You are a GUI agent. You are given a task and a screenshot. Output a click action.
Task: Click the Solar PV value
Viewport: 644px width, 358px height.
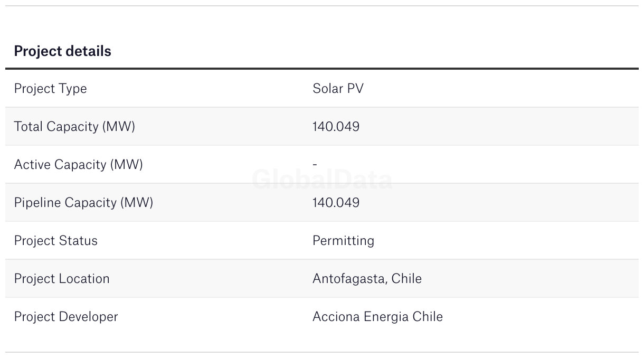coord(338,88)
